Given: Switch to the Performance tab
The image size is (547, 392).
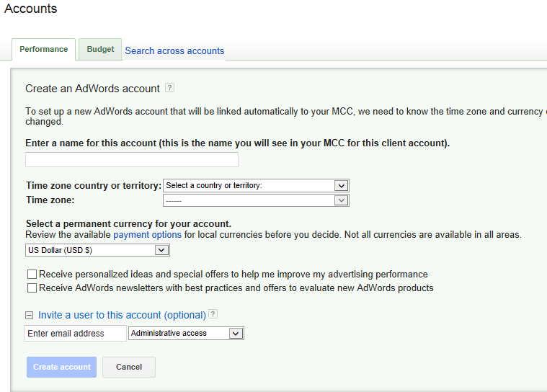Looking at the screenshot, I should 44,50.
